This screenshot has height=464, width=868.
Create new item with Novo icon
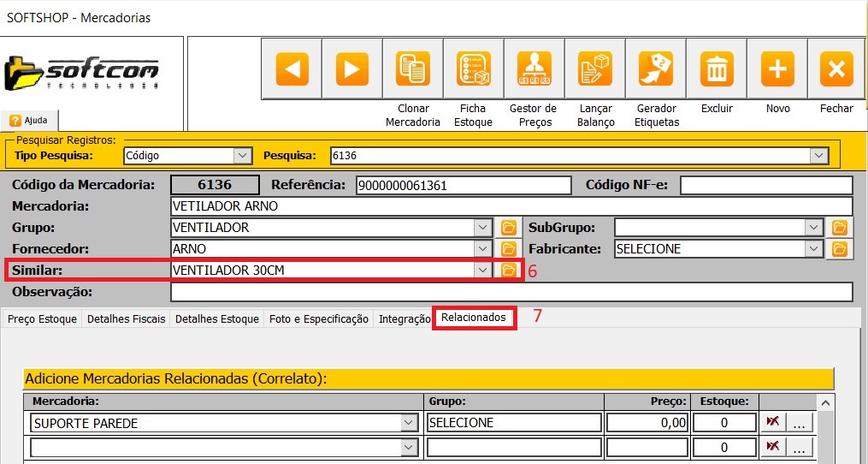(777, 69)
